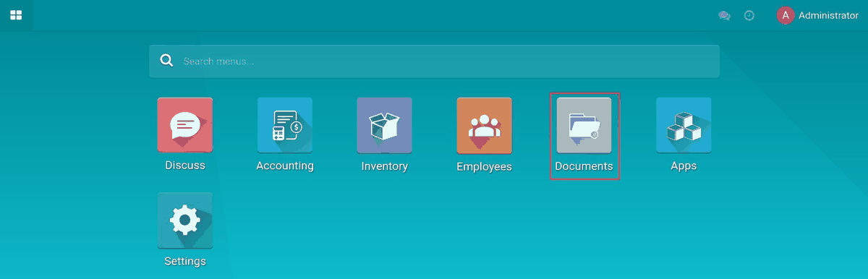Click the Administrator avatar

point(785,15)
